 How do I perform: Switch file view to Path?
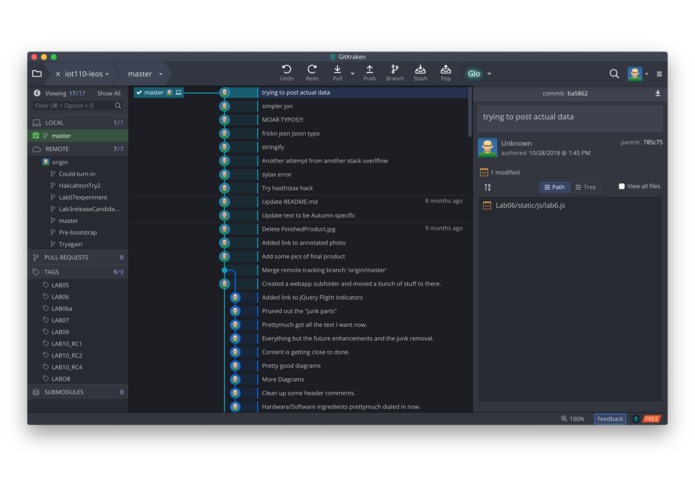click(554, 187)
